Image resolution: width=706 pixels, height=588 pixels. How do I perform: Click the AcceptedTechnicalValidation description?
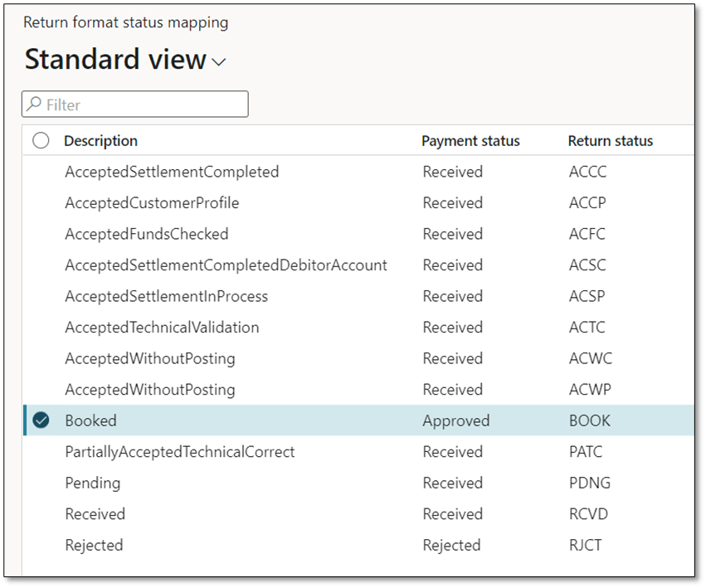pos(162,328)
